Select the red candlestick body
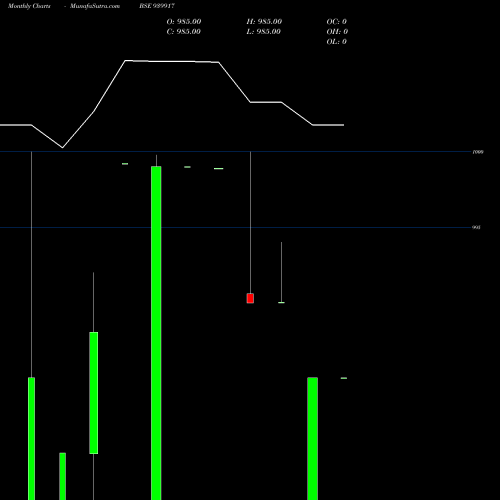The height and width of the screenshot is (500, 500). pyautogui.click(x=250, y=298)
